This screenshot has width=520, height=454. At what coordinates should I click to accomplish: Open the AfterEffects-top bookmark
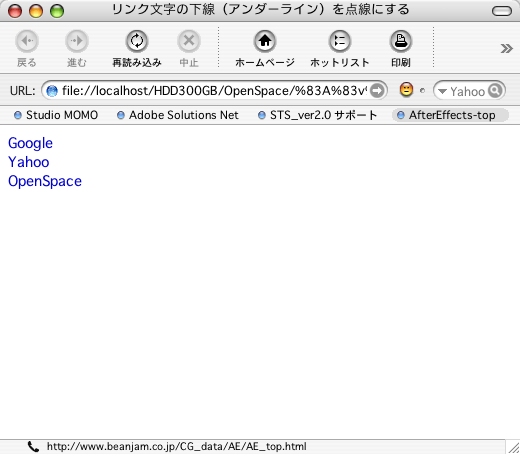pos(450,115)
